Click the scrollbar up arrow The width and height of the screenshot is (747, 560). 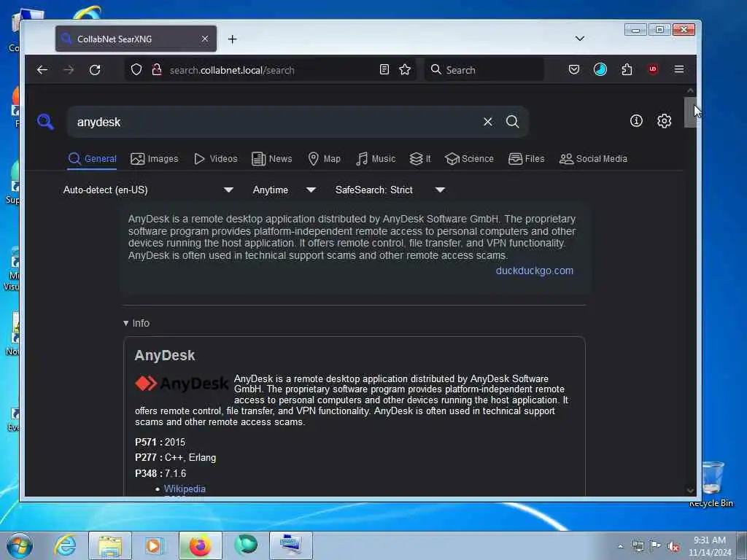tap(690, 90)
